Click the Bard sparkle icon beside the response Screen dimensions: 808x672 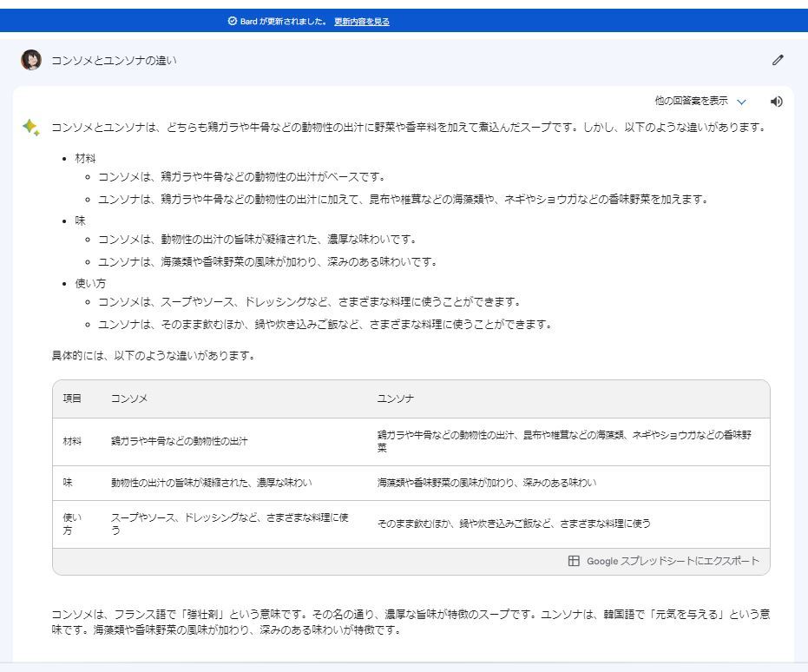30,128
